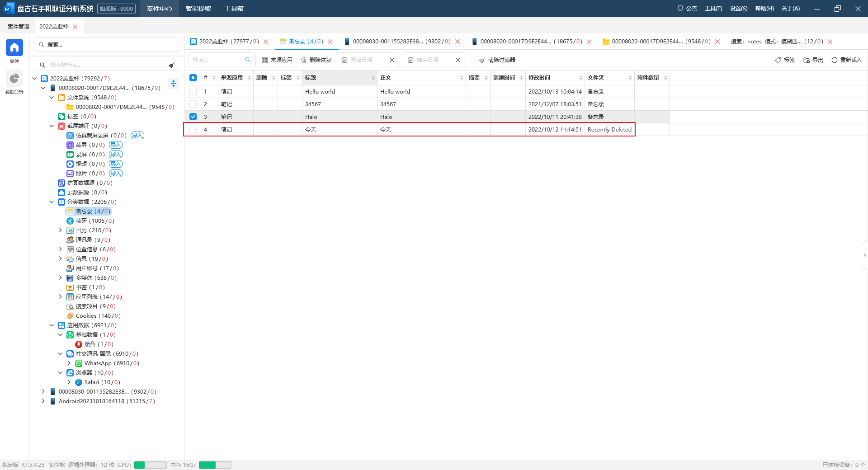Uncheck the checkbox for row 3 Halo

pyautogui.click(x=193, y=117)
